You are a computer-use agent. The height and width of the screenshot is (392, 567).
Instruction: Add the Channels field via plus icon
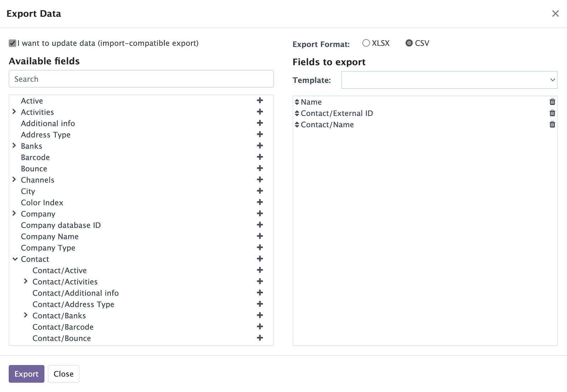260,180
